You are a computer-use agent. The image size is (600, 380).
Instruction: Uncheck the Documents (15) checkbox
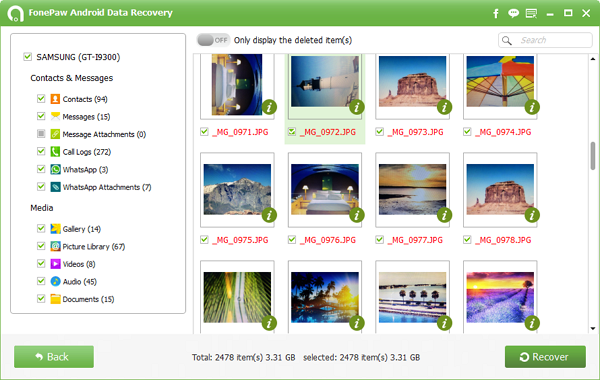(41, 298)
